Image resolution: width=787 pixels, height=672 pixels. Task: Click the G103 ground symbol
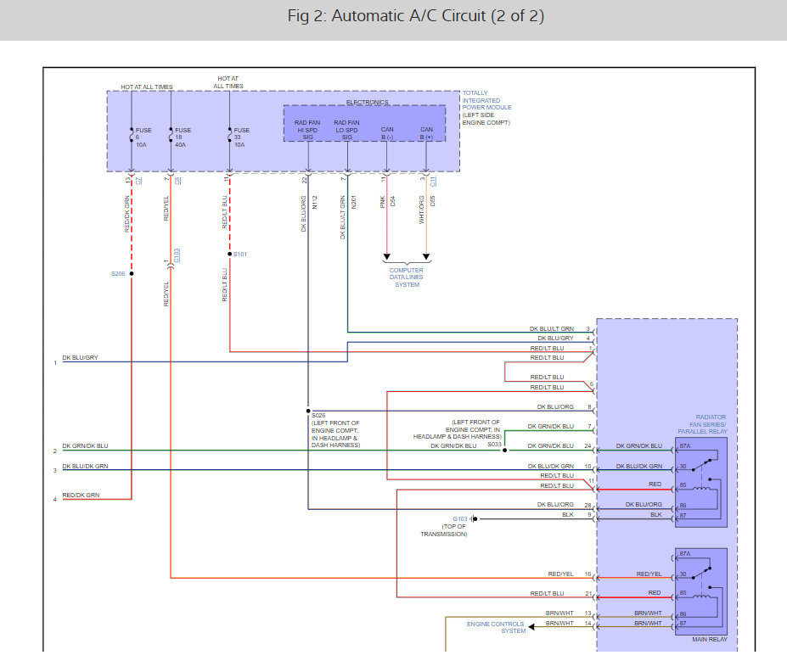473,519
